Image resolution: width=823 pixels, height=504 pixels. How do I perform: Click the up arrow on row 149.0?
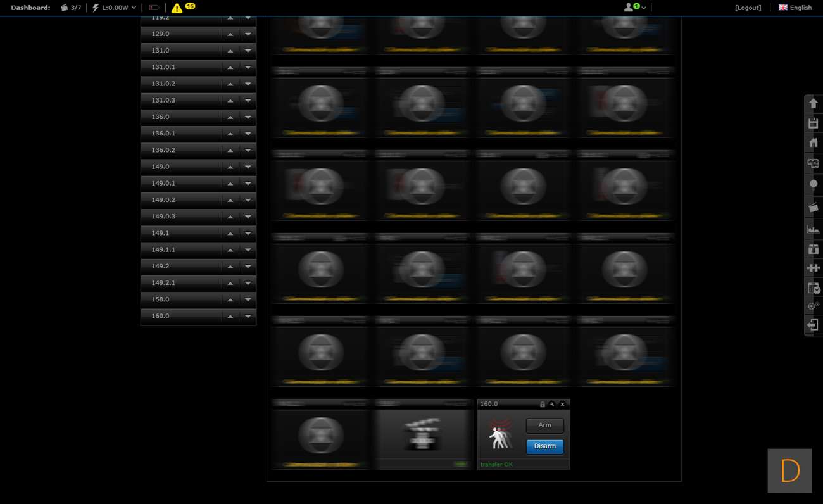click(x=230, y=167)
